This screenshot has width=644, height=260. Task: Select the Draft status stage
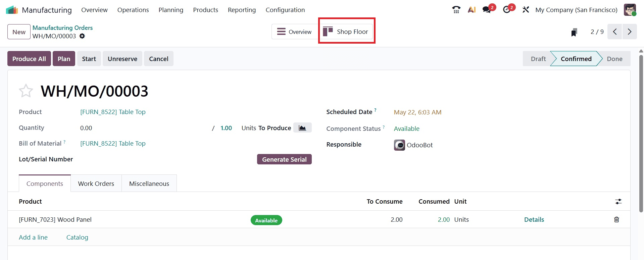(538, 59)
